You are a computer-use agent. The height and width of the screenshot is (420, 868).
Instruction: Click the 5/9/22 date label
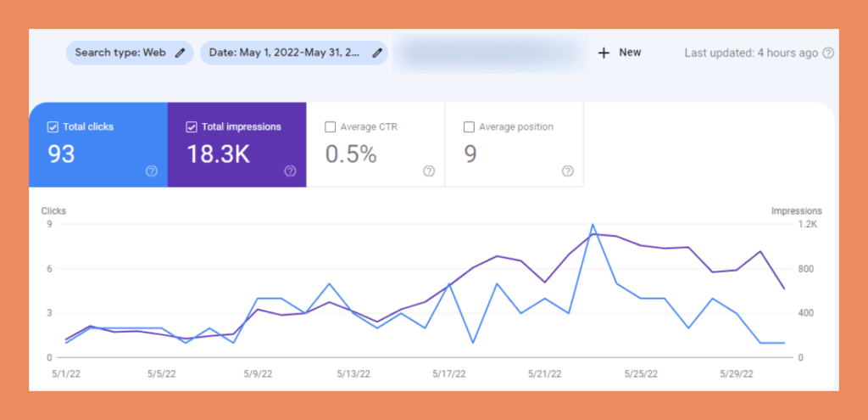pyautogui.click(x=258, y=374)
